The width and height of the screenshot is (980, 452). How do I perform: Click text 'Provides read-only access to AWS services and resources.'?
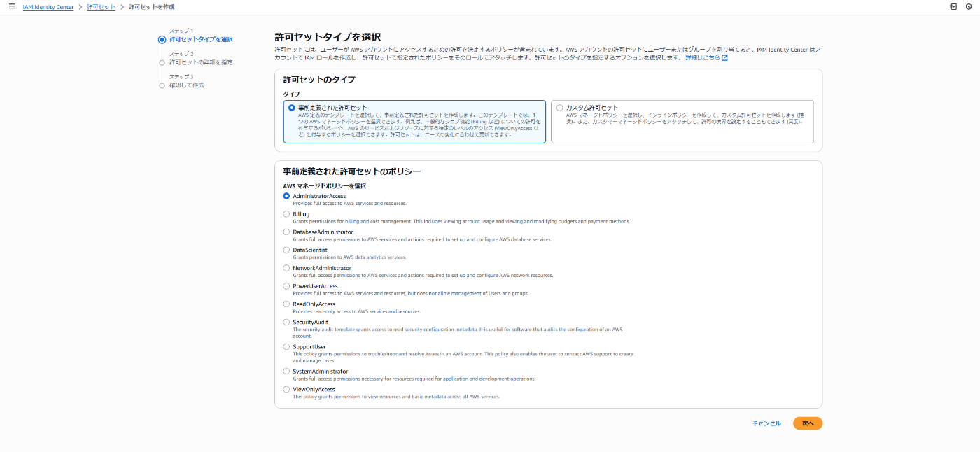356,311
